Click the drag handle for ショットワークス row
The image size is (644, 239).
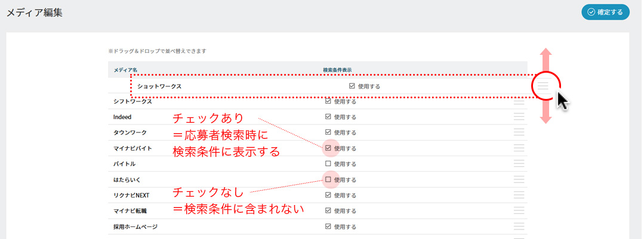coord(543,86)
